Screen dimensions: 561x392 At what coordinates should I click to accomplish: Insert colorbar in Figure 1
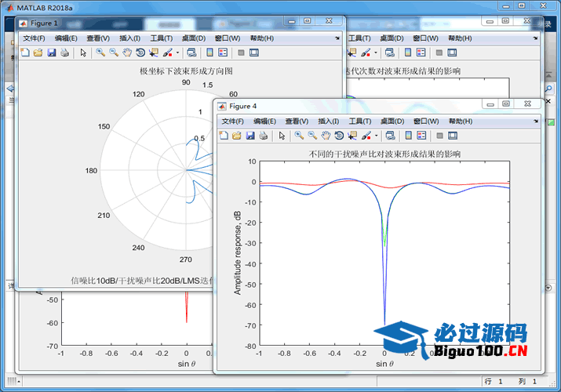coord(209,53)
